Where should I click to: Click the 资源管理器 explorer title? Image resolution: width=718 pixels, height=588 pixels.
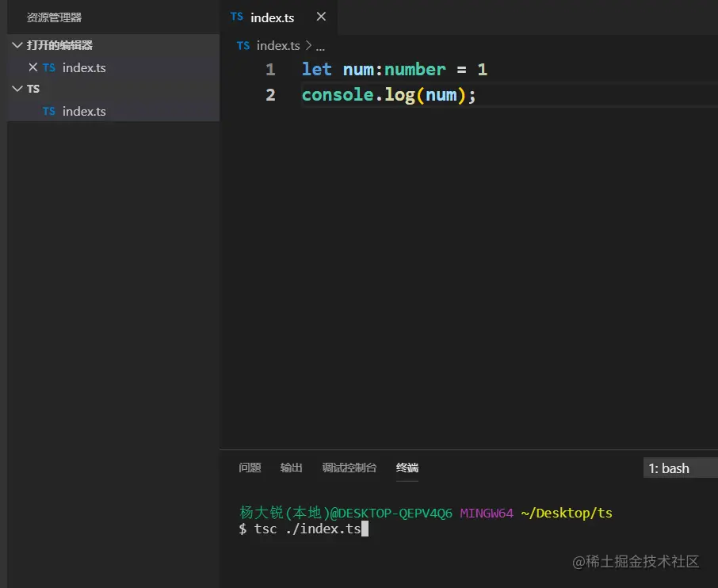click(x=54, y=17)
